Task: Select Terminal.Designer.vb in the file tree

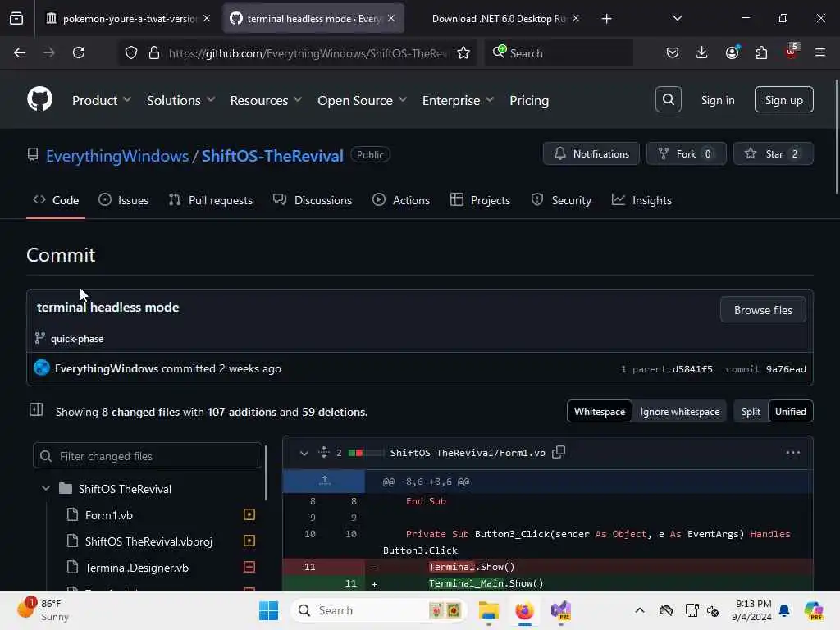Action: [x=137, y=568]
